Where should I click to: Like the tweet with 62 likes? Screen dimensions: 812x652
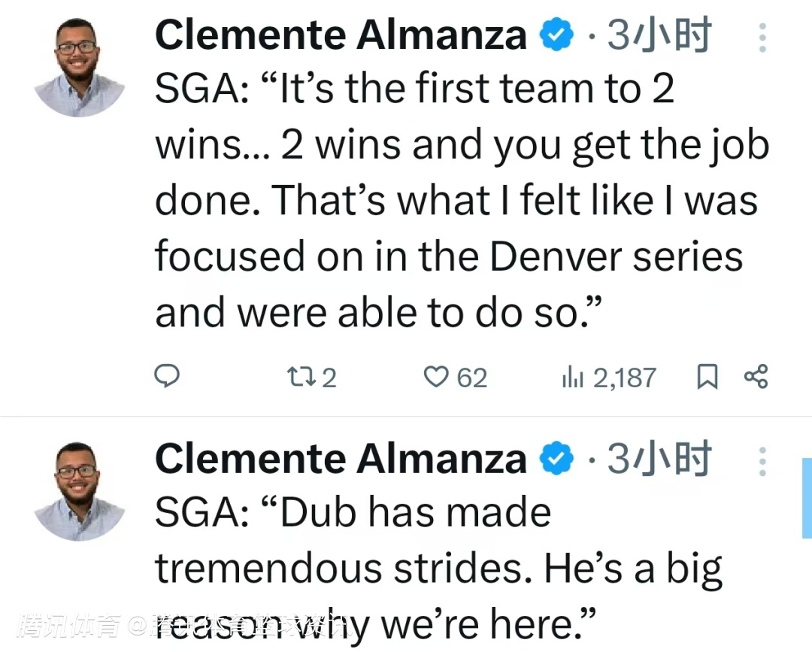437,376
